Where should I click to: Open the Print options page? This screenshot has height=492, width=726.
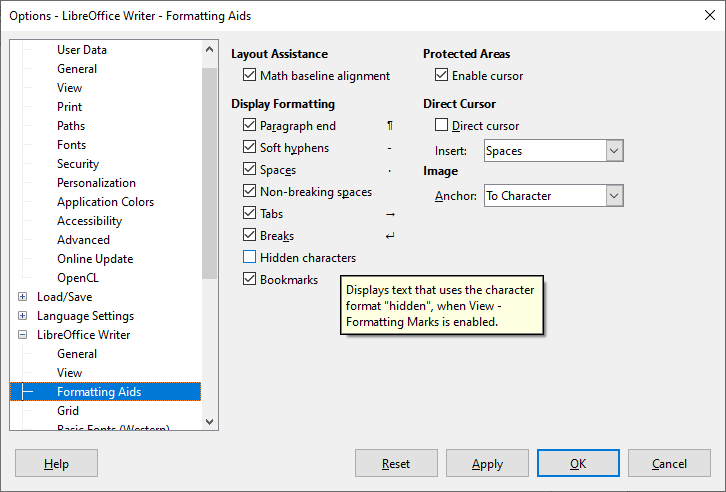[x=69, y=106]
